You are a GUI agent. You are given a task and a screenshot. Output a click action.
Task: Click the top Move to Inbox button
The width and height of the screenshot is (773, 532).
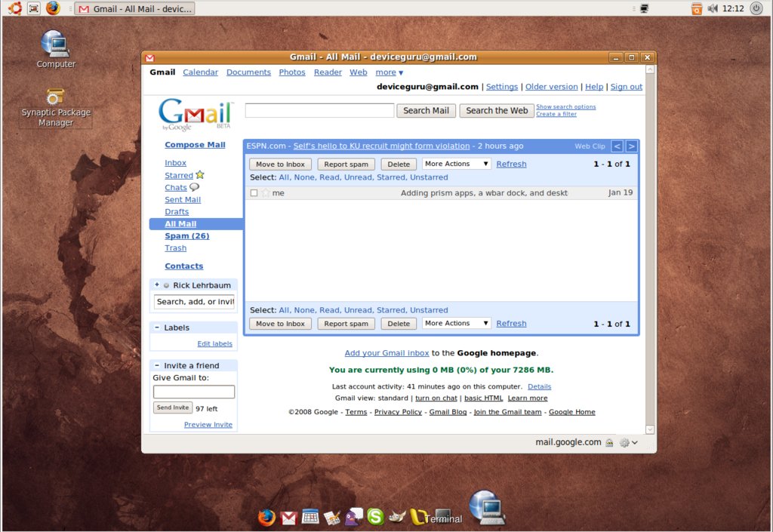(x=280, y=165)
